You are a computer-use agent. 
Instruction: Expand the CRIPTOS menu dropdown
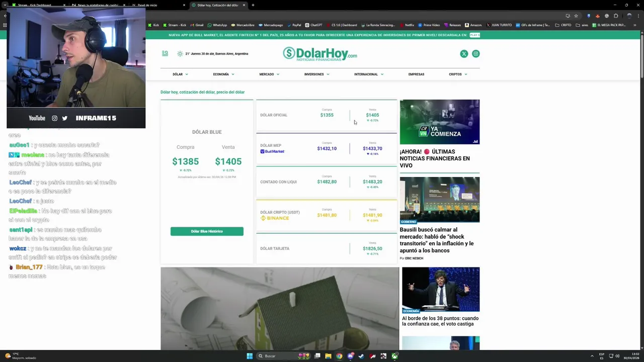click(458, 74)
